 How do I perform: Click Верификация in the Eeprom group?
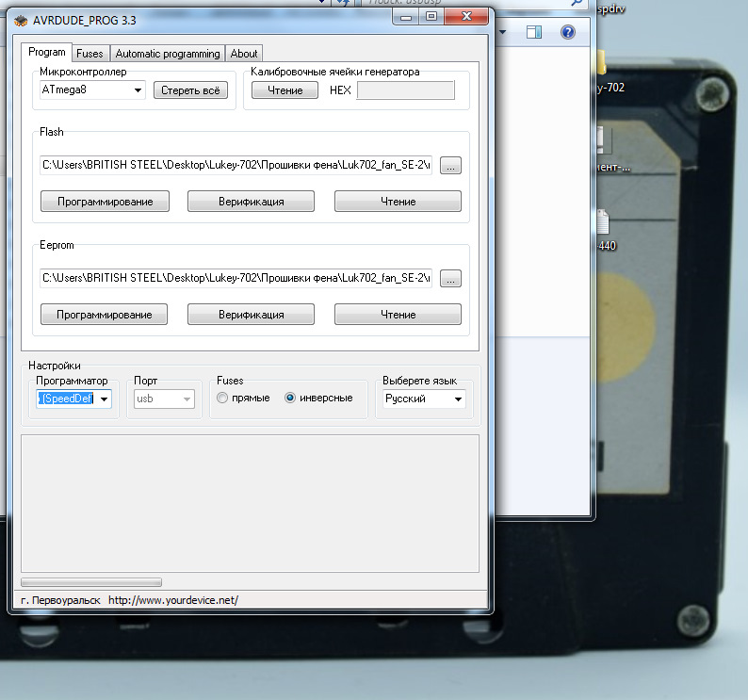point(251,315)
